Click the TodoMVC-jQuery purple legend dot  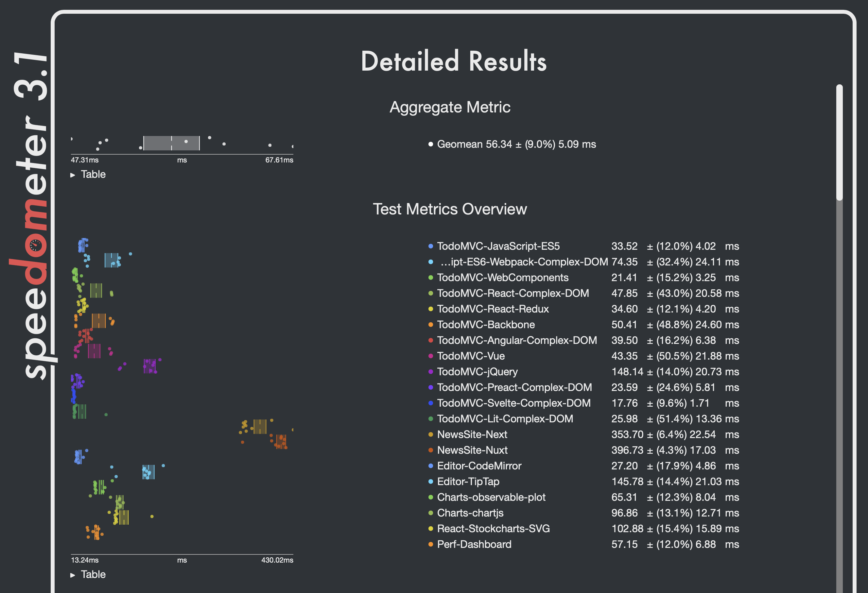point(431,372)
